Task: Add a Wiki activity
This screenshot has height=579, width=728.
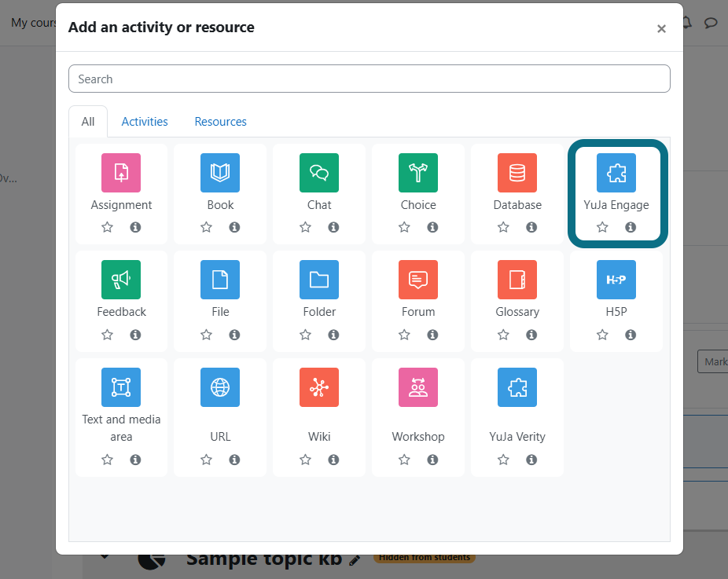Action: click(x=319, y=387)
